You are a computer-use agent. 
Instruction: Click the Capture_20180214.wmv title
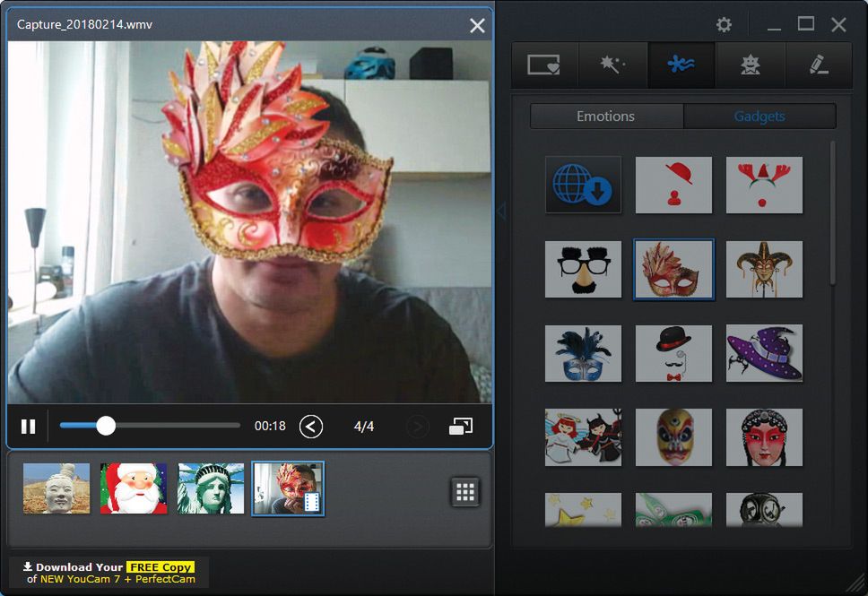tap(84, 24)
